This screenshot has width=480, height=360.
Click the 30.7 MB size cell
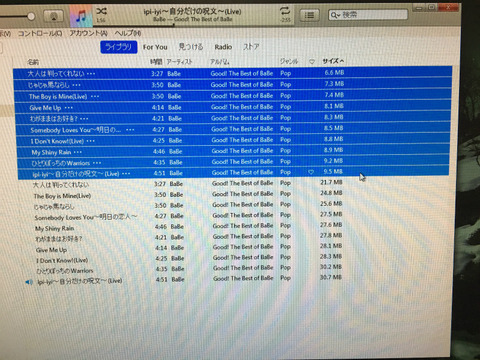331,277
